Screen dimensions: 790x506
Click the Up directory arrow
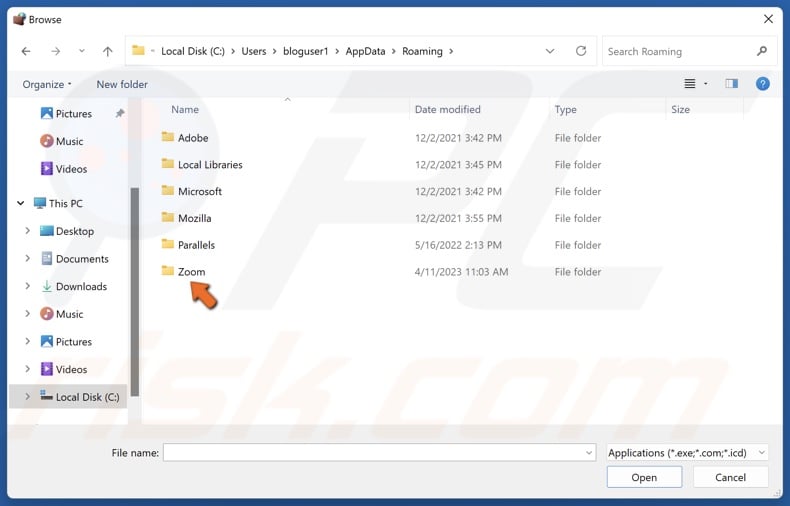click(107, 52)
